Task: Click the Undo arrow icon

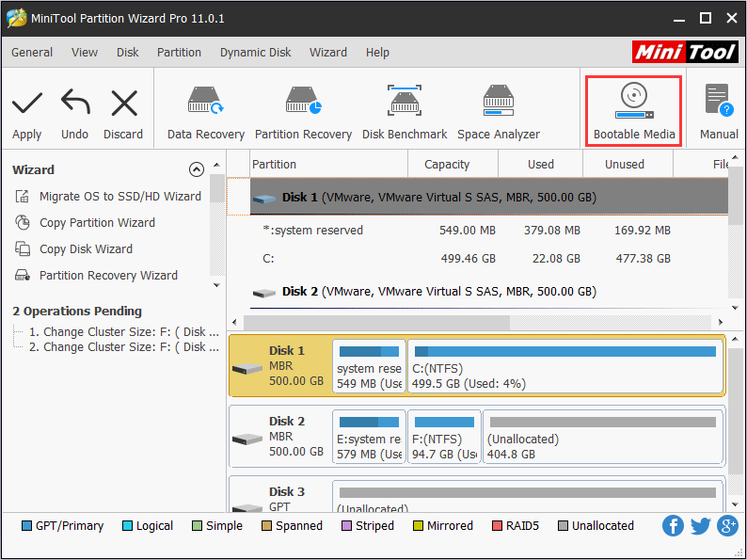Action: 75,102
